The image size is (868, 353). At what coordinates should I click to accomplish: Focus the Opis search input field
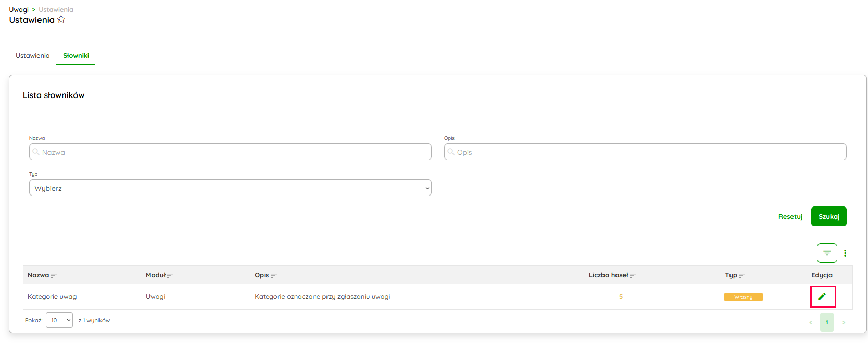(645, 152)
